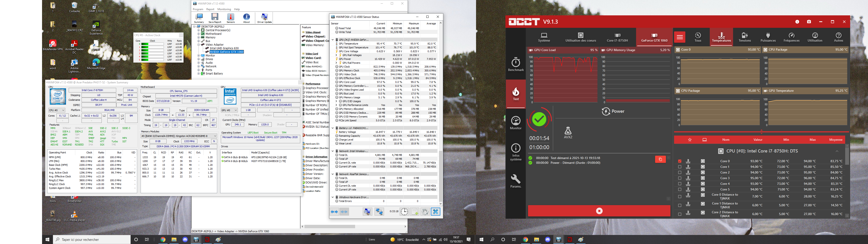
Task: Open Microsoft Edge desktop shortcut
Action: pos(96,64)
